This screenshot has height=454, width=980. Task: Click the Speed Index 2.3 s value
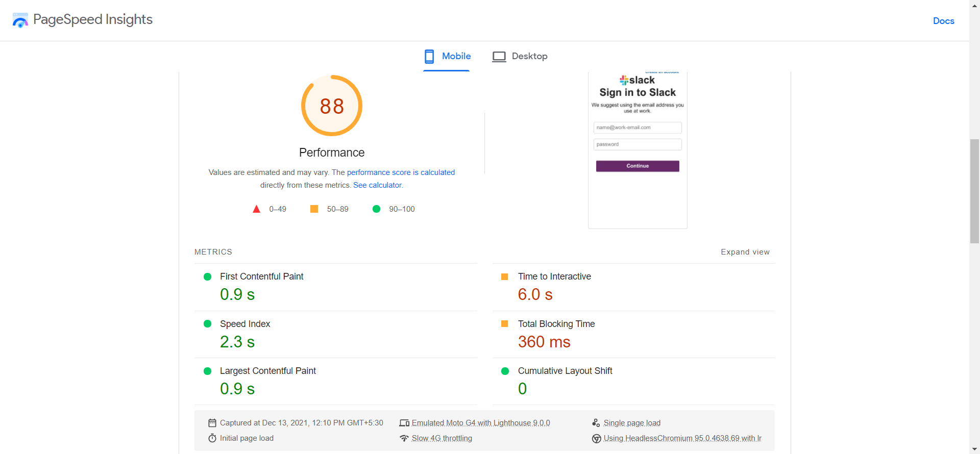coord(237,342)
